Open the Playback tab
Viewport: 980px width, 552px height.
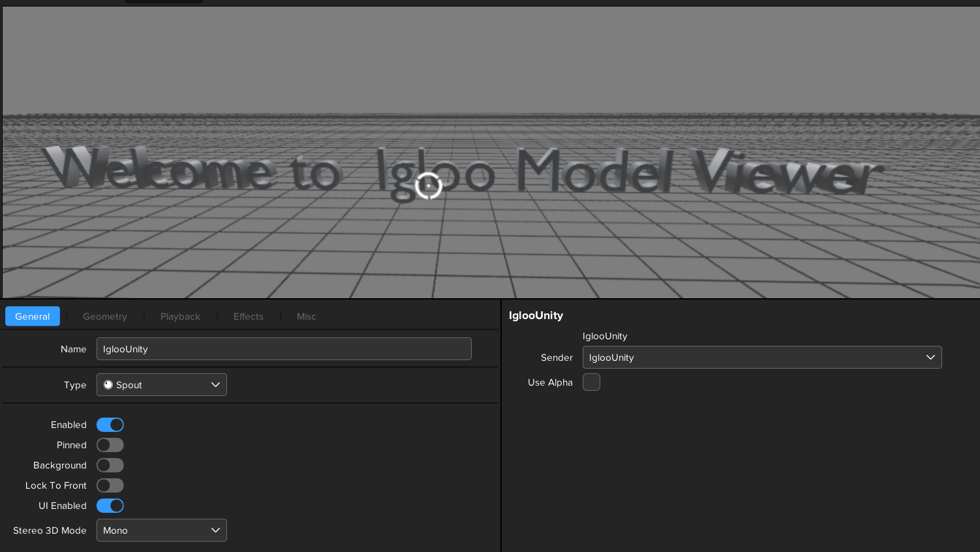pos(180,316)
